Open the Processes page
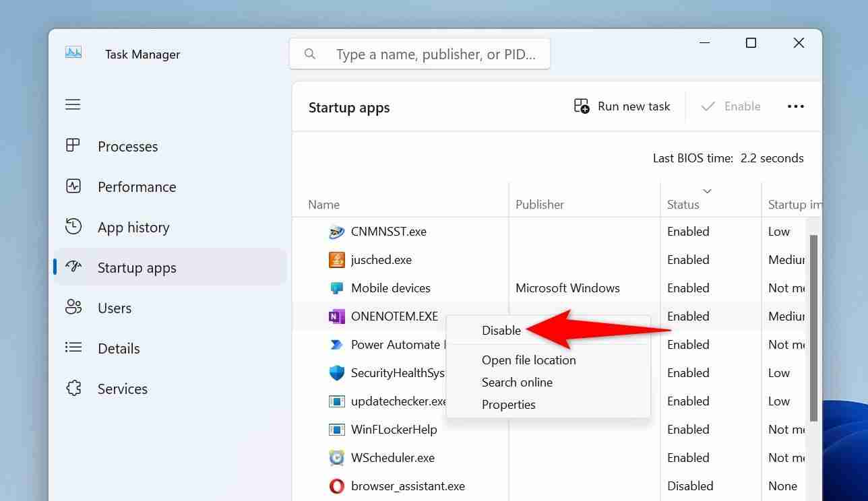 127,146
